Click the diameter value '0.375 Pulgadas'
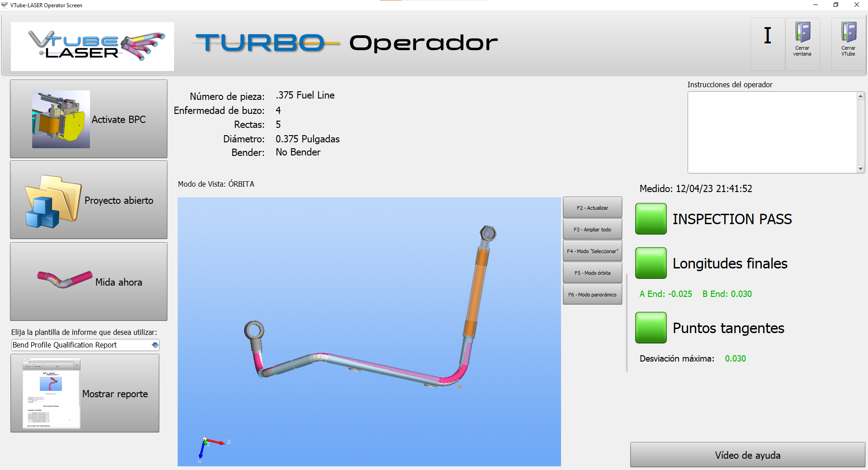The image size is (868, 470). [x=307, y=139]
